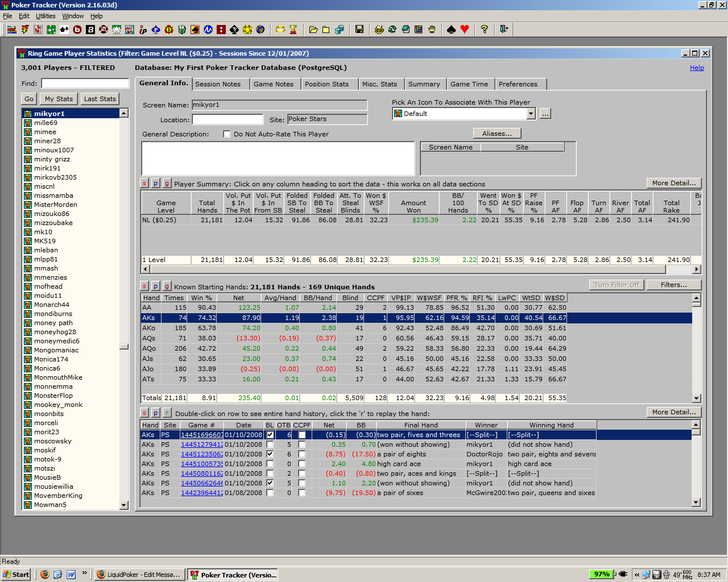Click the yellow poker chip toolbar icon
The width and height of the screenshot is (728, 582).
click(x=247, y=29)
